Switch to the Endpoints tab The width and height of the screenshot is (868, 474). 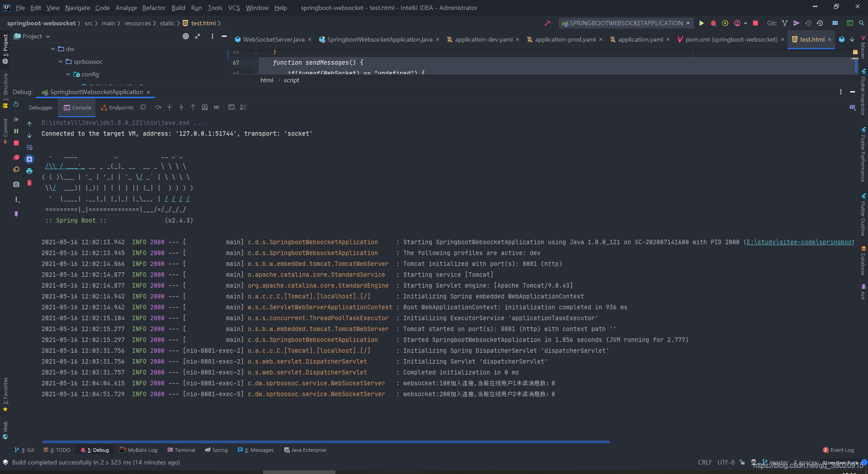[117, 108]
